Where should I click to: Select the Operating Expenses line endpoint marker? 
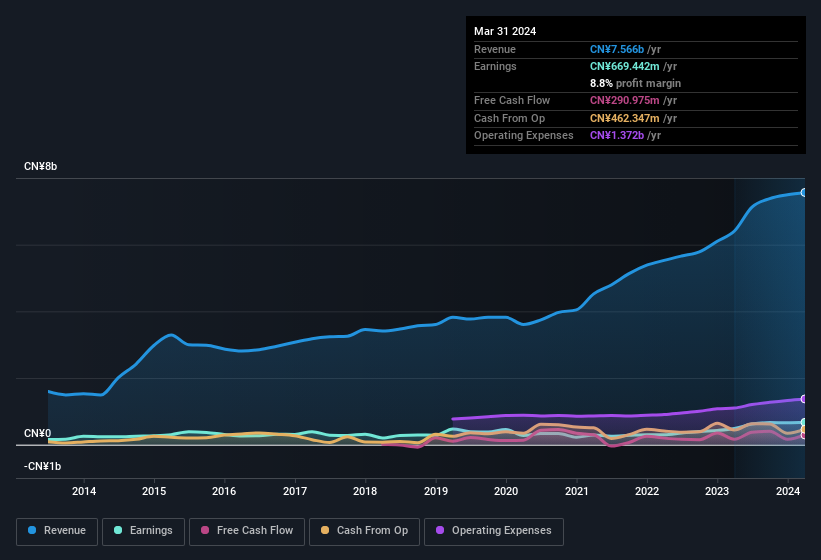click(803, 399)
